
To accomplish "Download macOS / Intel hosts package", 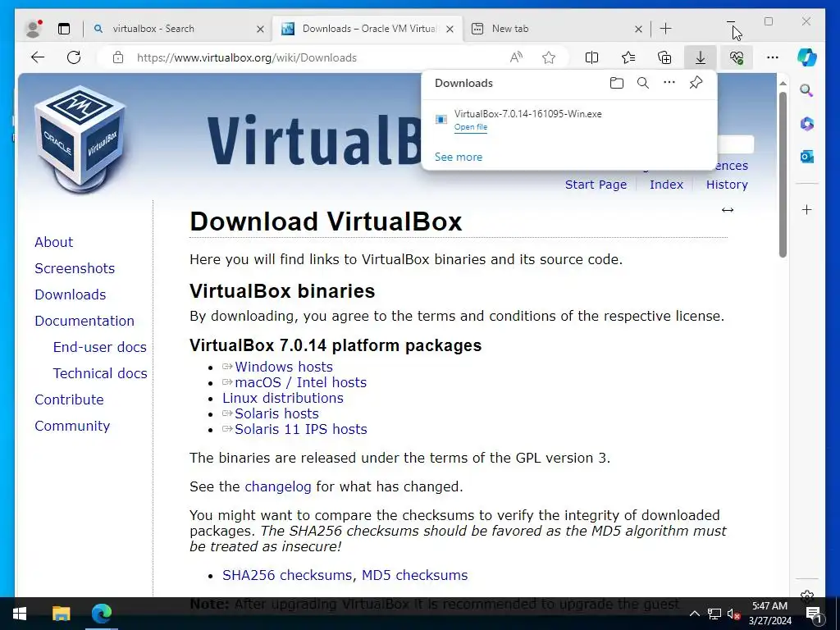I will (x=300, y=382).
